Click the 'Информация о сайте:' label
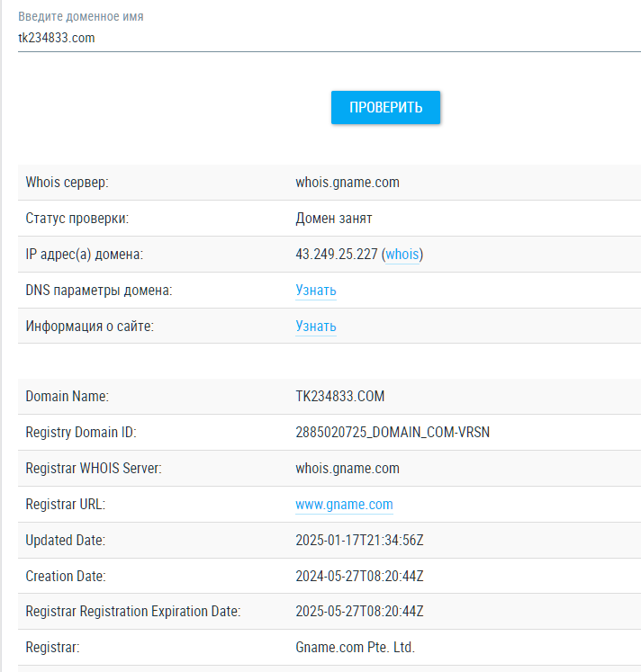Viewport: 641px width, 672px height. coord(90,327)
